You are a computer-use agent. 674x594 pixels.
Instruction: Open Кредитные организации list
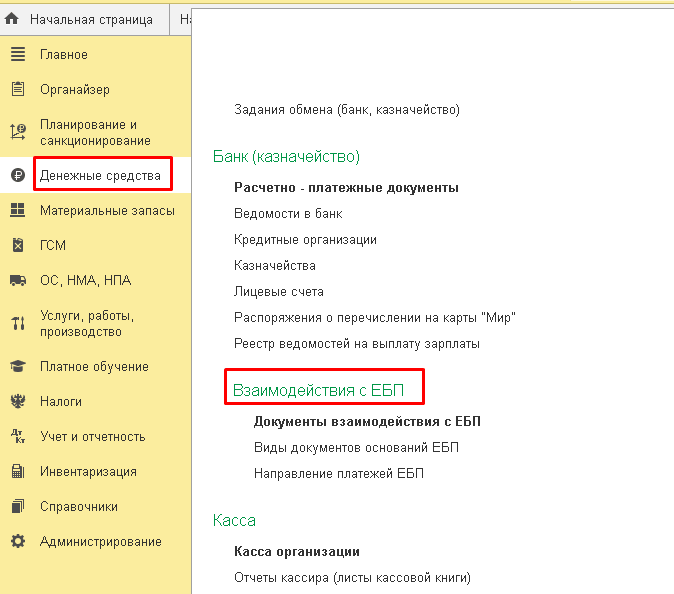pyautogui.click(x=305, y=239)
